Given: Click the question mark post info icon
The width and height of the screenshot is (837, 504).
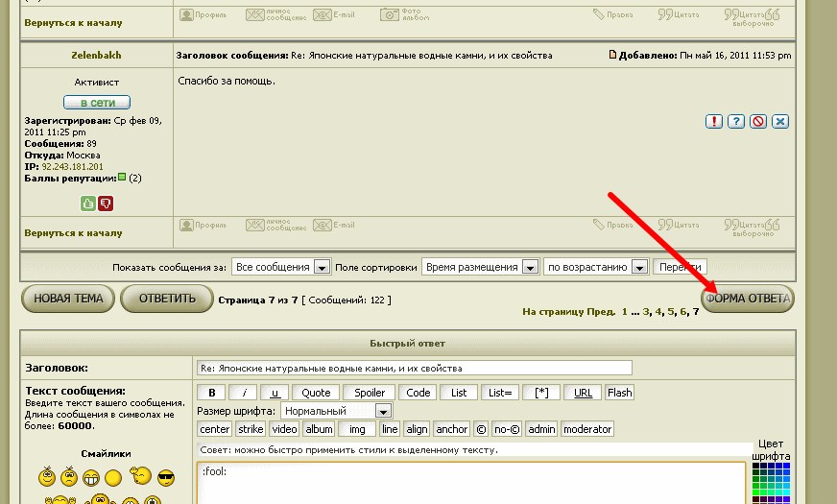Looking at the screenshot, I should 736,121.
